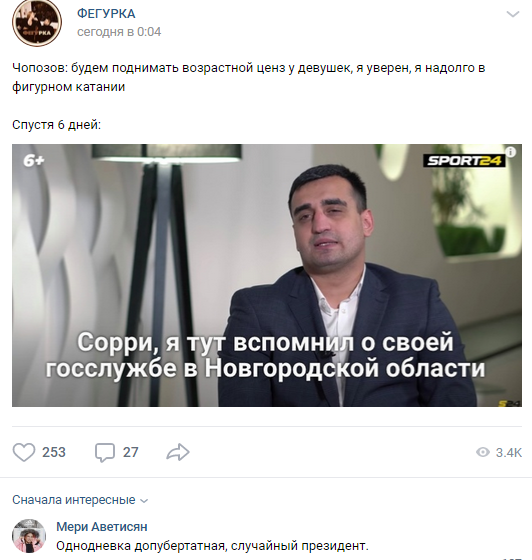This screenshot has width=532, height=560.
Task: Open the Мери Аветисян name link
Action: (102, 527)
